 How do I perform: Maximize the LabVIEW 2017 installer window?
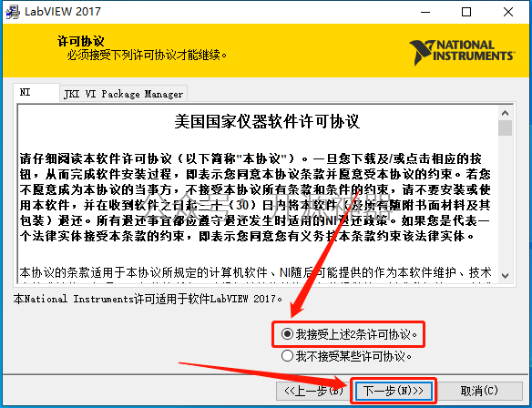coord(466,12)
